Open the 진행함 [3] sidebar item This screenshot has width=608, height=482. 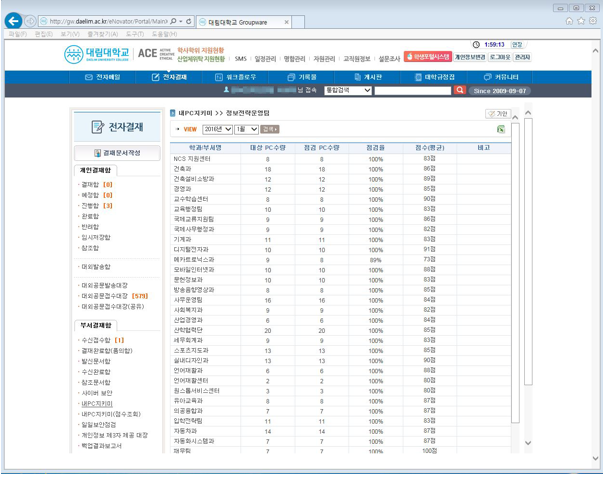pyautogui.click(x=97, y=206)
